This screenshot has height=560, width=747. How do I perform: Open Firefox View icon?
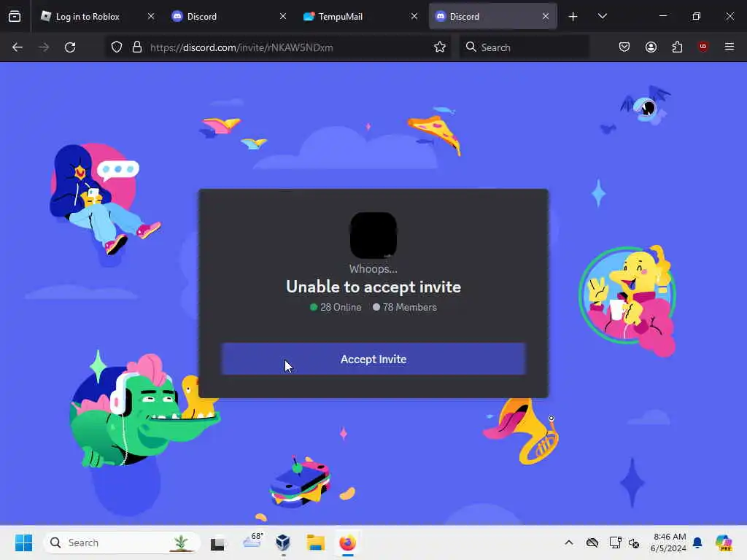pos(15,16)
